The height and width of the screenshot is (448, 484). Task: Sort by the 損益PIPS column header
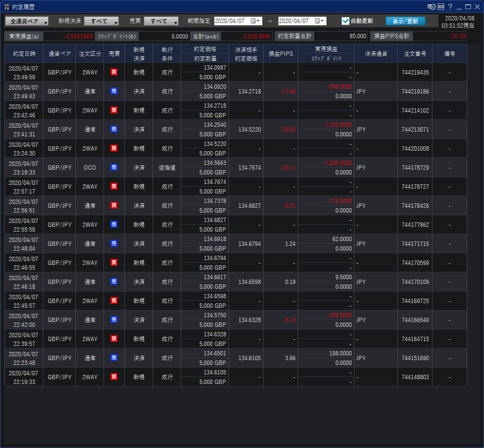(280, 54)
